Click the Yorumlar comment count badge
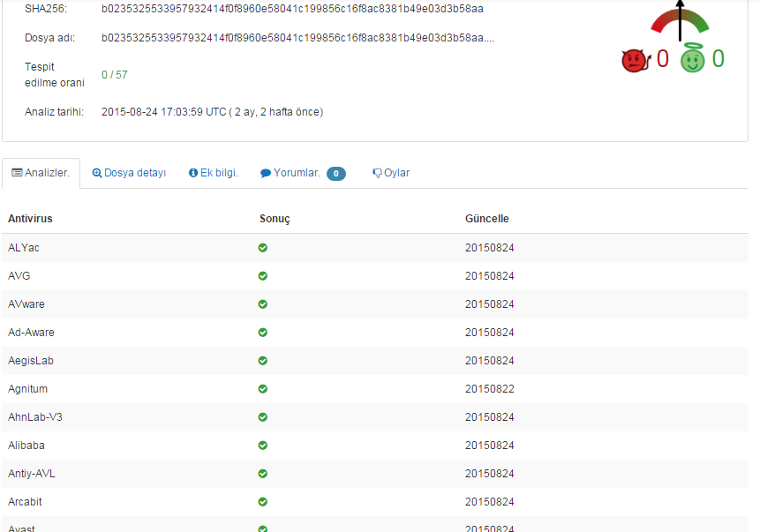 [336, 174]
